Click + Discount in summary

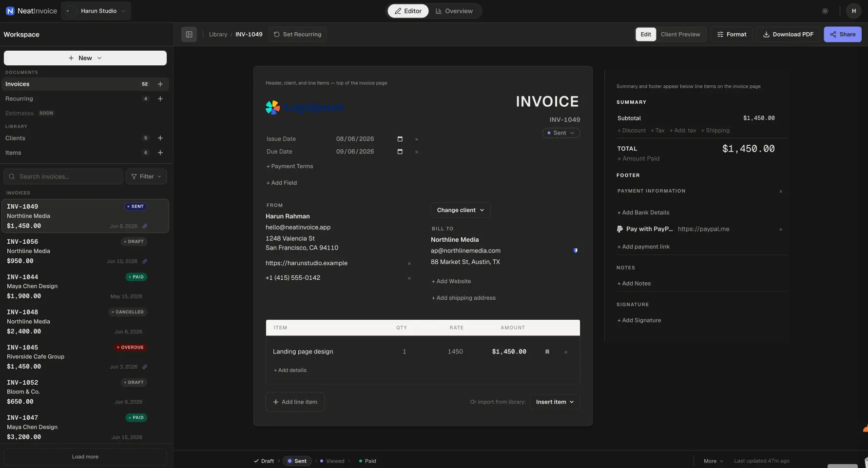(x=632, y=131)
